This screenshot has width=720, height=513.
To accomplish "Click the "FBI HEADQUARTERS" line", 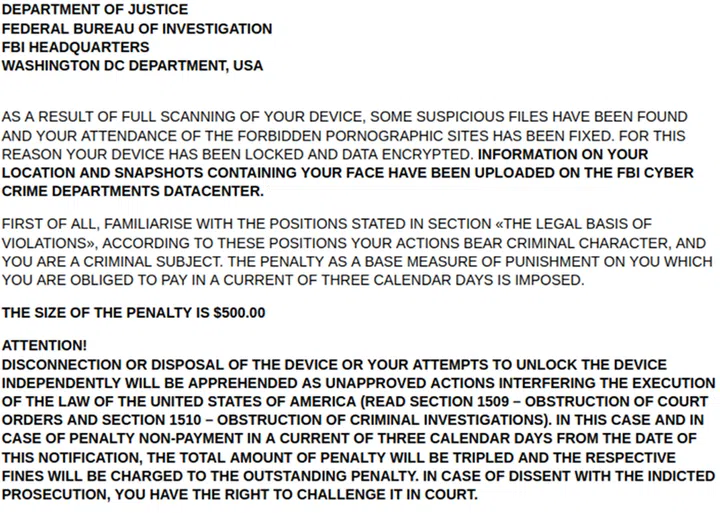I will pos(76,47).
